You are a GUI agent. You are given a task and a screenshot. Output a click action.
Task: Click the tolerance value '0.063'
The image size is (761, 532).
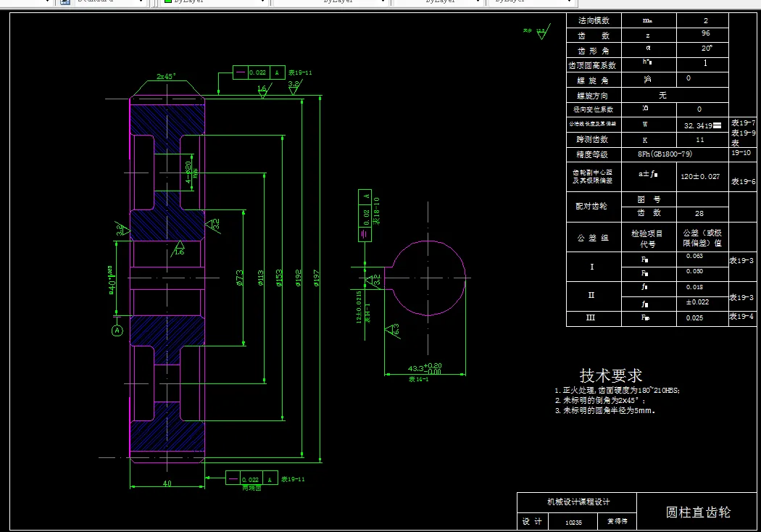click(694, 256)
